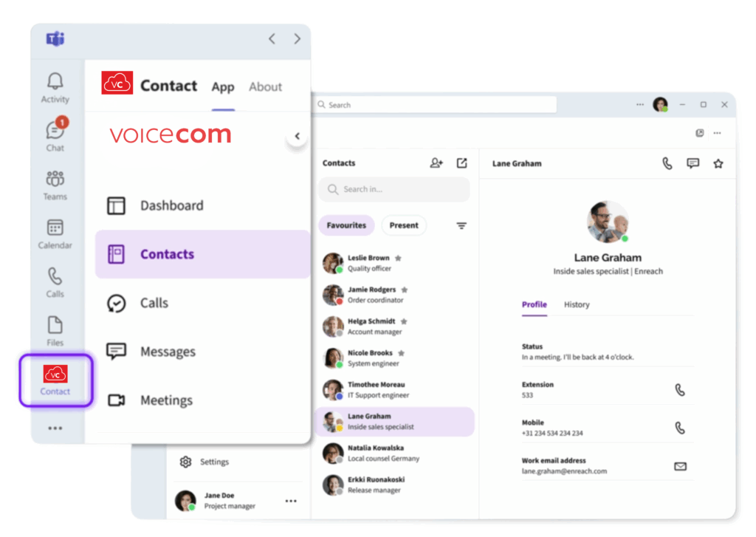
Task: Select contact Helga Schmidt
Action: point(394,326)
